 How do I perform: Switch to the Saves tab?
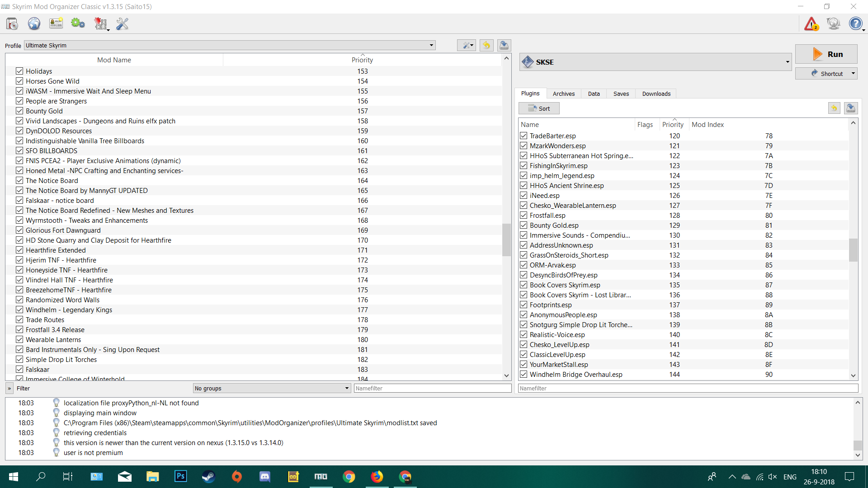point(621,94)
